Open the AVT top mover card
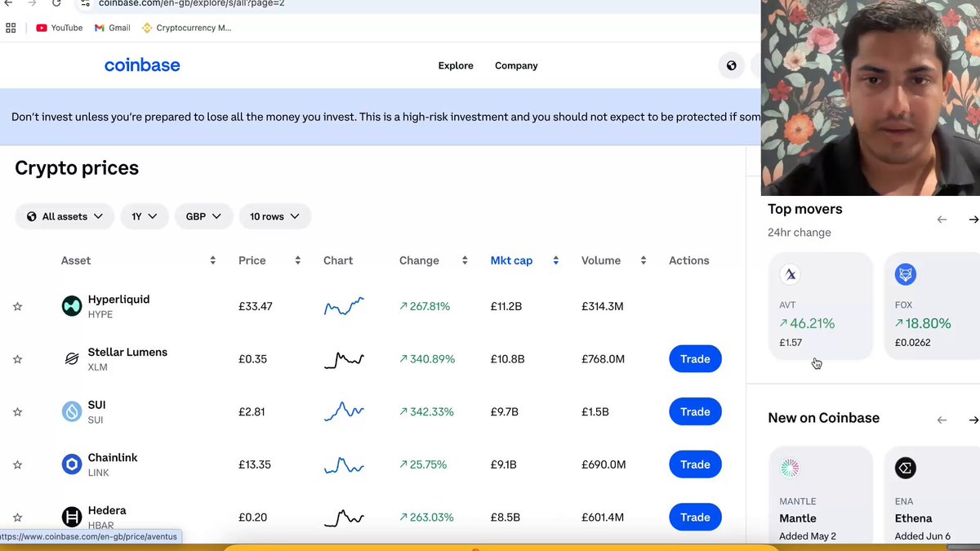Viewport: 980px width, 551px height. click(821, 305)
